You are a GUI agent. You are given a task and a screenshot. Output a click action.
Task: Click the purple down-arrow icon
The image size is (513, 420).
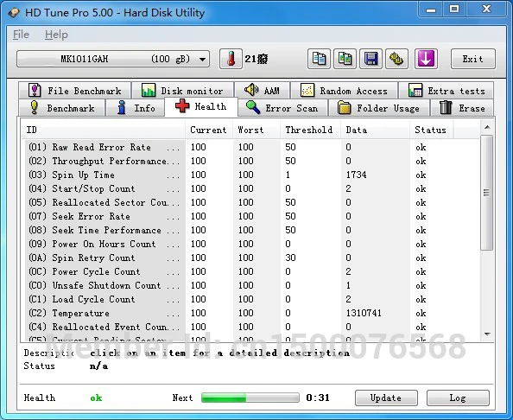pos(426,59)
